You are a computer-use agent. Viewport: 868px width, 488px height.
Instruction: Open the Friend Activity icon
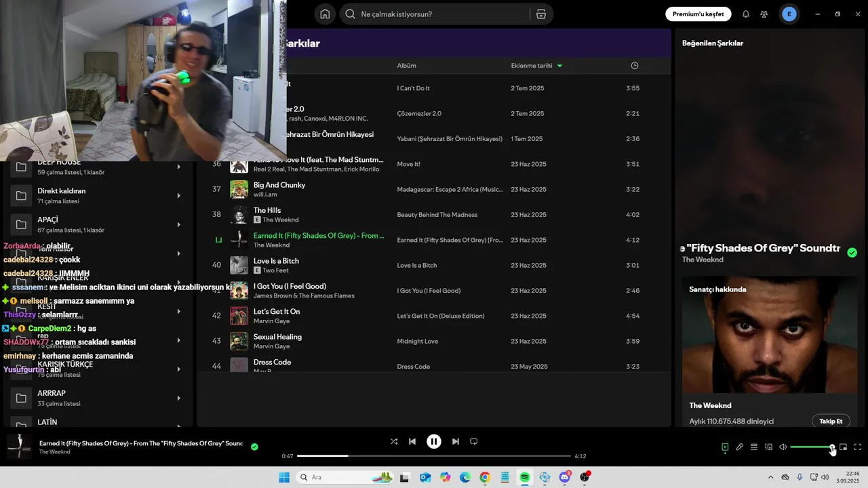pyautogui.click(x=764, y=14)
